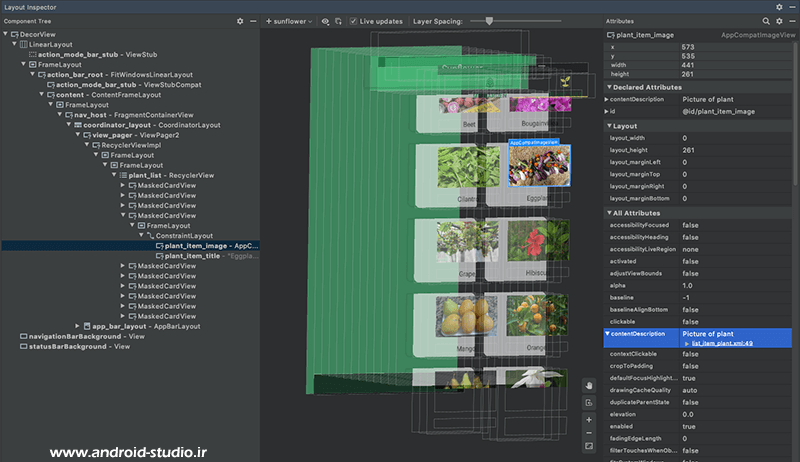This screenshot has width=800, height=462.
Task: Collapse the All Attributes section
Action: tap(608, 213)
